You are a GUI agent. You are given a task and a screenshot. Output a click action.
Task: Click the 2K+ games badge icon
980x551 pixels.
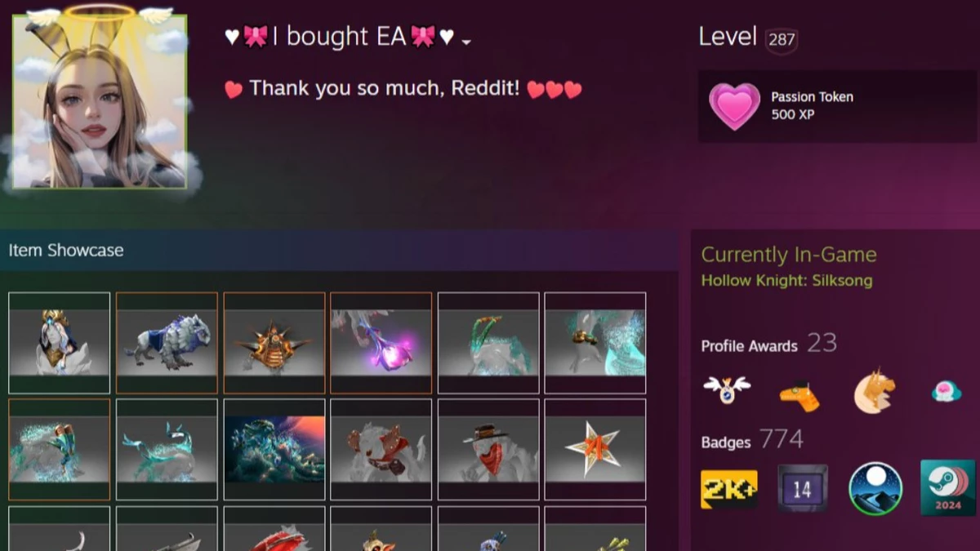tap(728, 490)
